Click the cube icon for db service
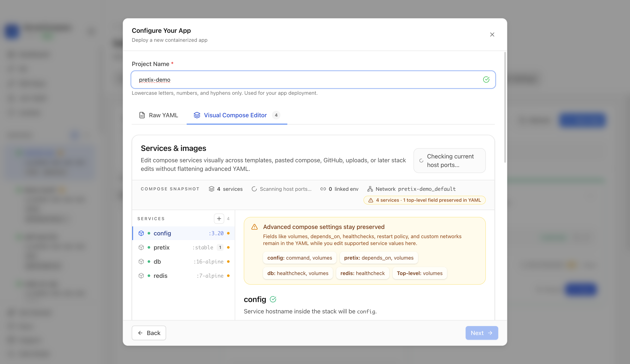This screenshot has width=630, height=364. click(x=141, y=262)
